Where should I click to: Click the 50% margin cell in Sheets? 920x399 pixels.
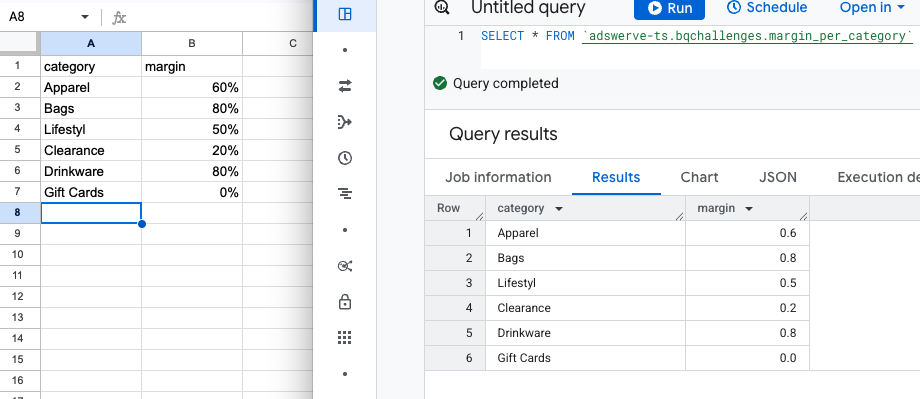pyautogui.click(x=192, y=129)
